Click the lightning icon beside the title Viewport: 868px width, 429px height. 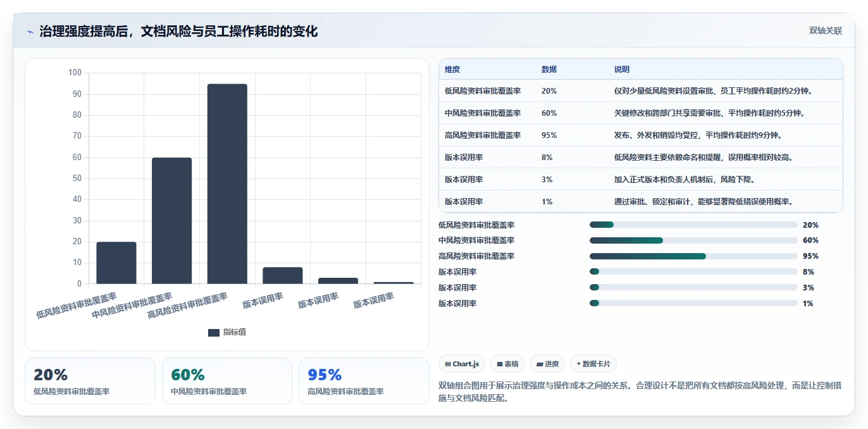[30, 32]
